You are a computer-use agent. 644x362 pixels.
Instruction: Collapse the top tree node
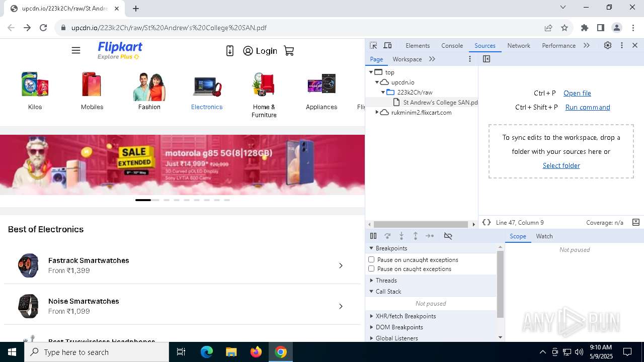371,72
